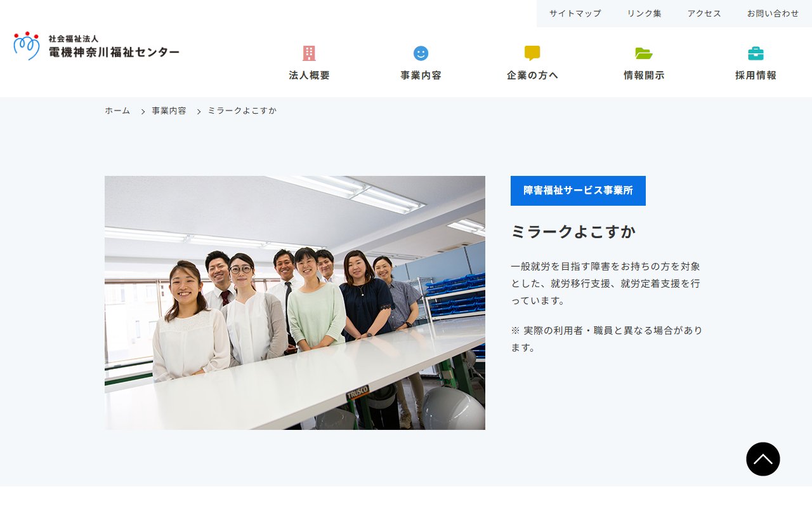The height and width of the screenshot is (508, 812).
Task: Click the briefcase icon above 採用情報
Action: [x=756, y=53]
